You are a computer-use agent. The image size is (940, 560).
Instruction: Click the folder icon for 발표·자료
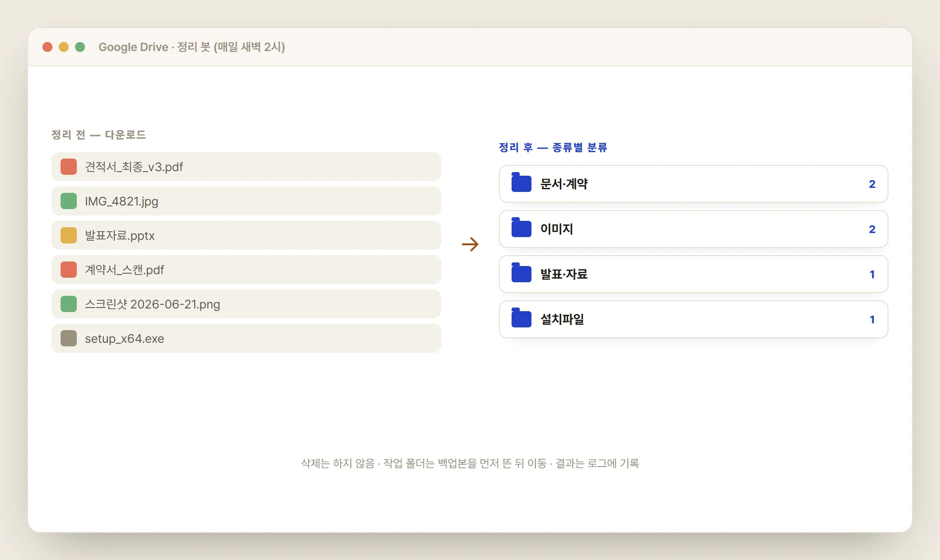point(521,273)
